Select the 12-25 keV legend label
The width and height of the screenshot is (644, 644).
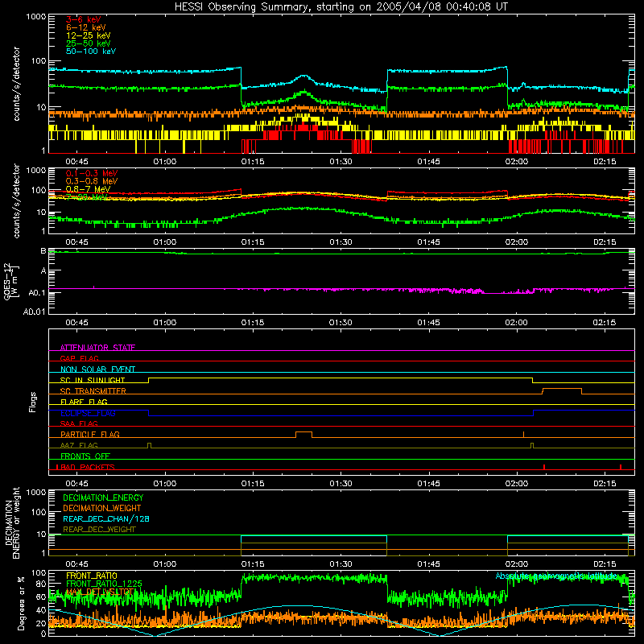pos(89,35)
